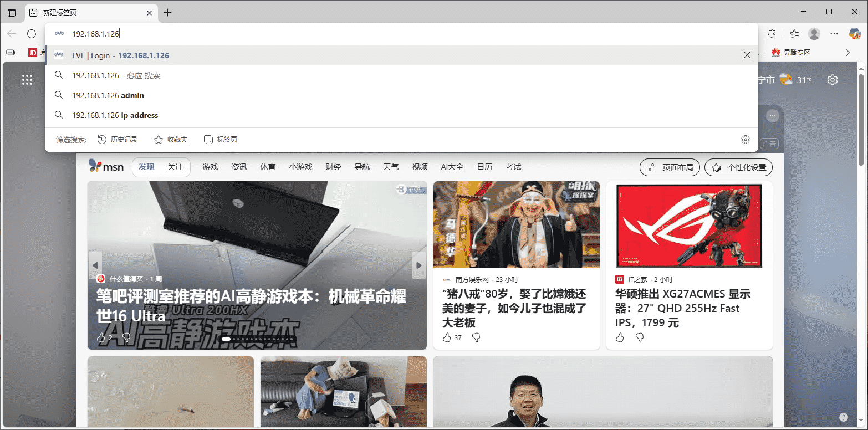
Task: Open address bar suggestion settings gear
Action: 745,140
